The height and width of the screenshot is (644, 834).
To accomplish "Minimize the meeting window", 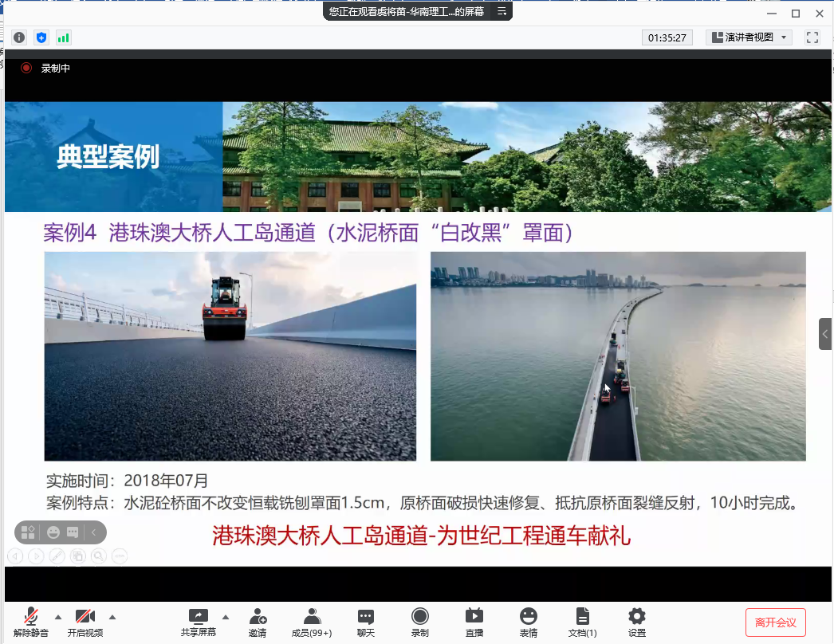I will (772, 14).
